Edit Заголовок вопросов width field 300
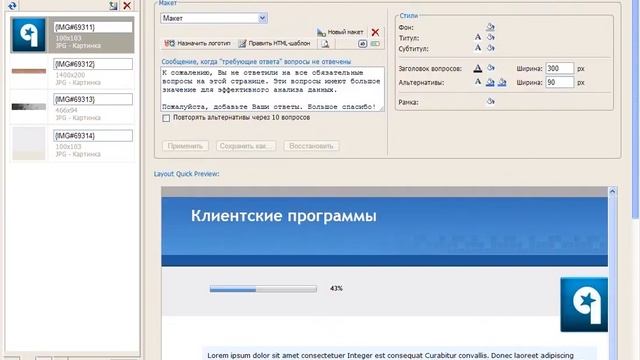Viewport: 640px width, 360px height. (560, 68)
